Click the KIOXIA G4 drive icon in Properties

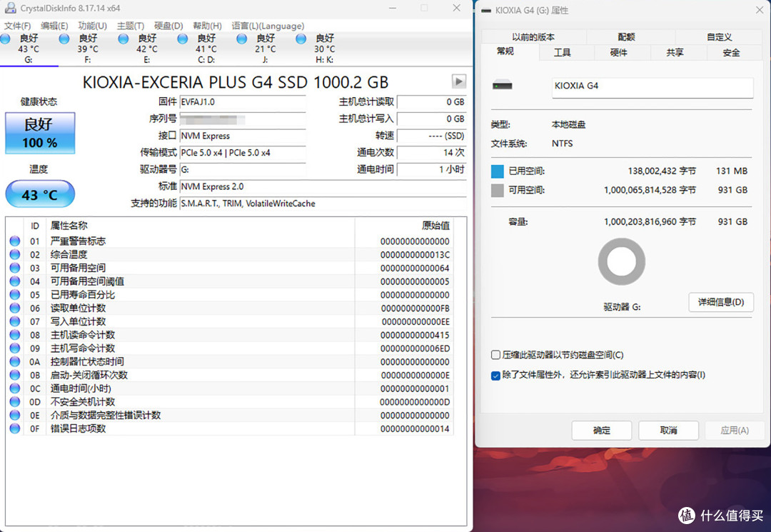point(504,84)
